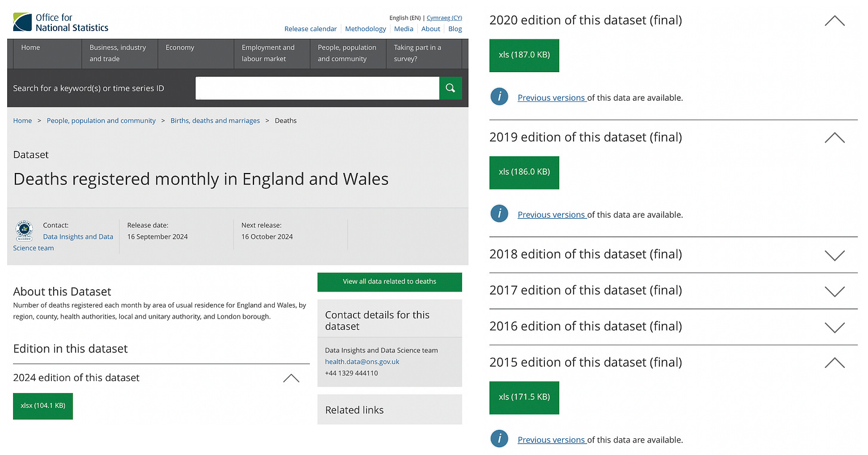Open Previous versions link under 2019 edition
Viewport: 868px width, 455px height.
pos(551,215)
